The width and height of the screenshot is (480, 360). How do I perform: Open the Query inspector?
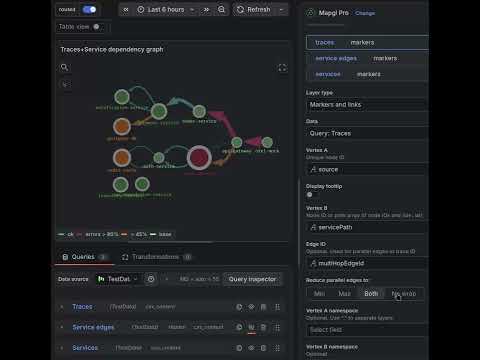[252, 279]
